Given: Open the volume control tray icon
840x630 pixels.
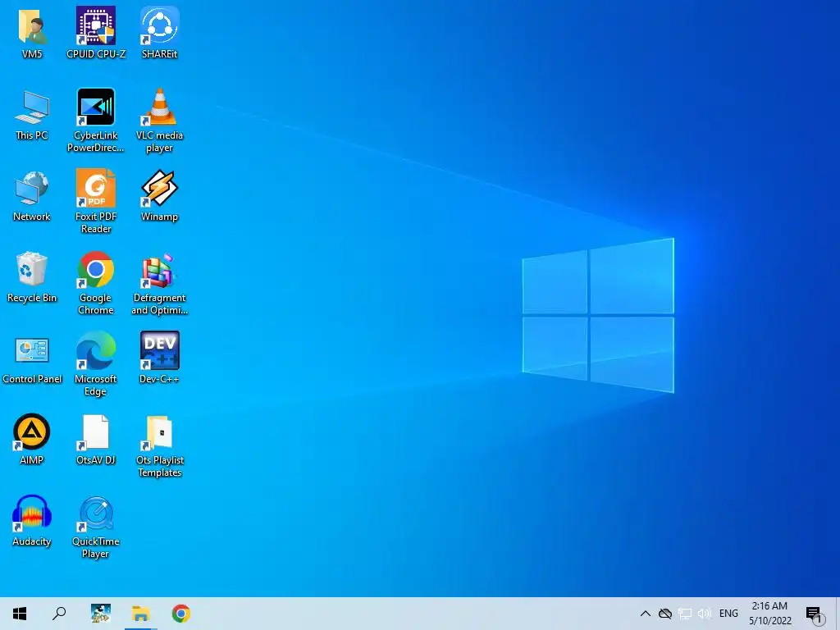Looking at the screenshot, I should coord(705,614).
